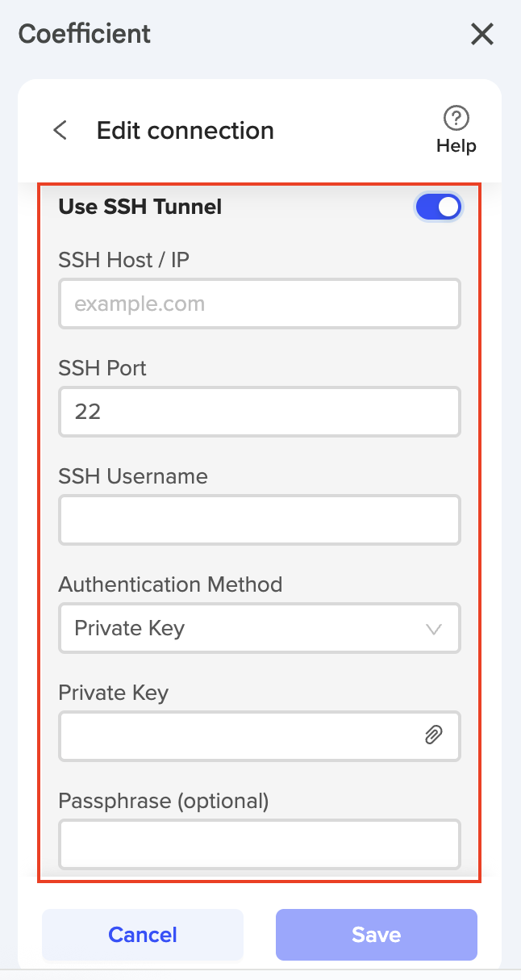Click the 'Authentication Method' label text

point(171,584)
